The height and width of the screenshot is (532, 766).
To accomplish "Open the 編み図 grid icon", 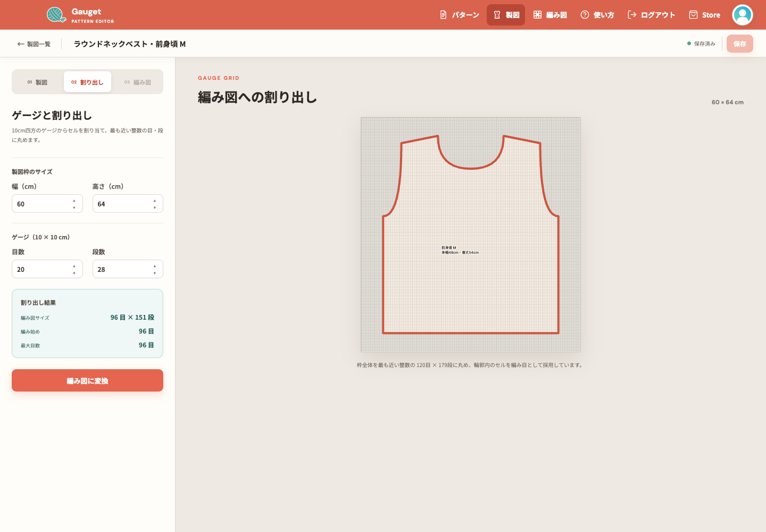I will [537, 15].
